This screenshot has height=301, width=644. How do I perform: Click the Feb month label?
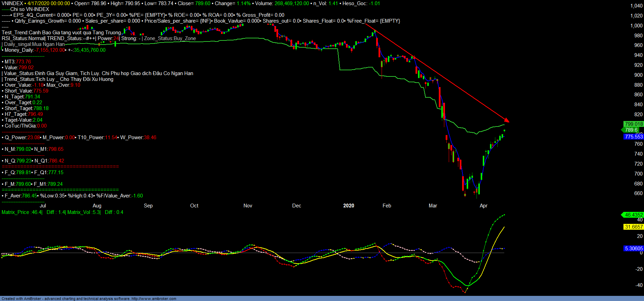tap(387, 206)
